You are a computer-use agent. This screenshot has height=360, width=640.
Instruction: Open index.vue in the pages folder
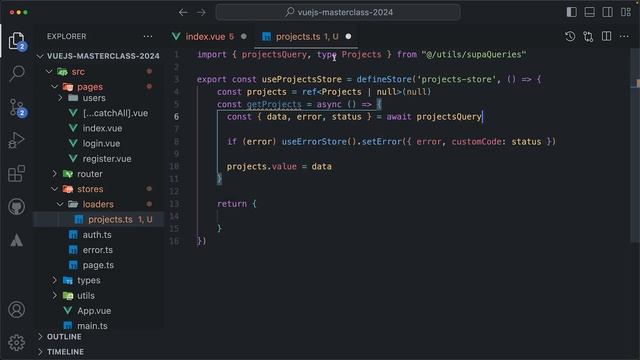click(102, 128)
